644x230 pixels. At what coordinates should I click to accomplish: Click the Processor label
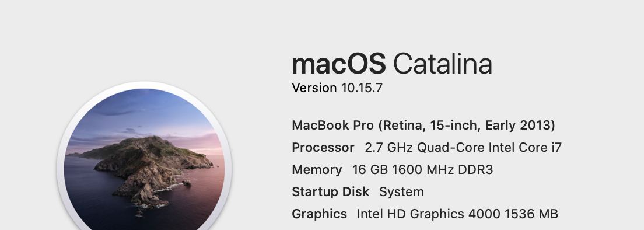pyautogui.click(x=323, y=148)
